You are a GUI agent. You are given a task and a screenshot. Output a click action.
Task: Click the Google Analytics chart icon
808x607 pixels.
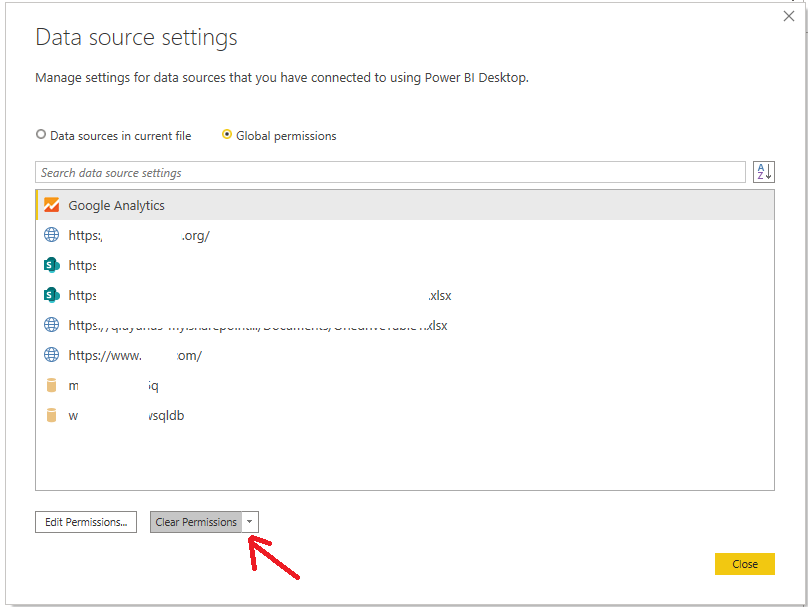click(x=52, y=205)
